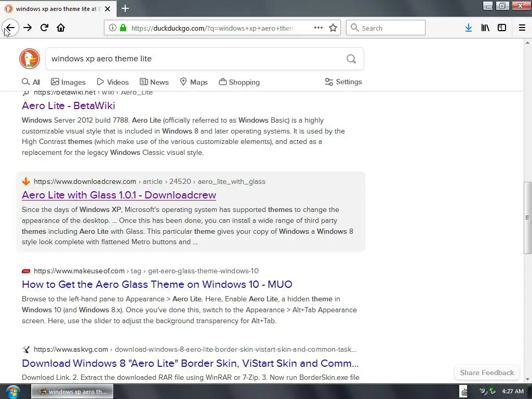Open How to Get the Aero Glass Theme link
Viewport: 532px width, 399px height.
click(x=157, y=284)
